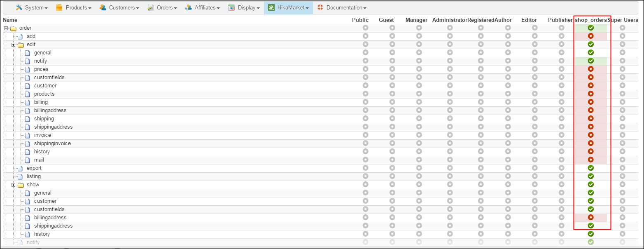
Task: Collapse the order folder tree node
Action: [6, 28]
